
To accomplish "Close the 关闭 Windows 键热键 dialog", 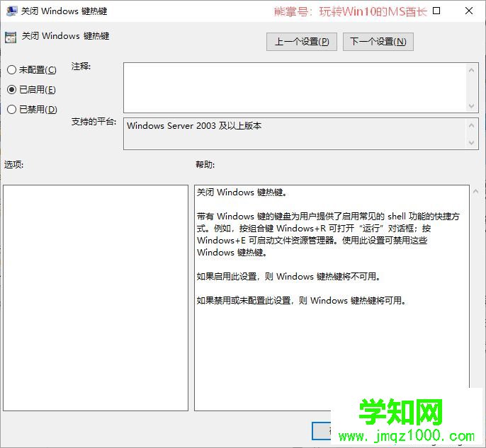I will (x=469, y=11).
